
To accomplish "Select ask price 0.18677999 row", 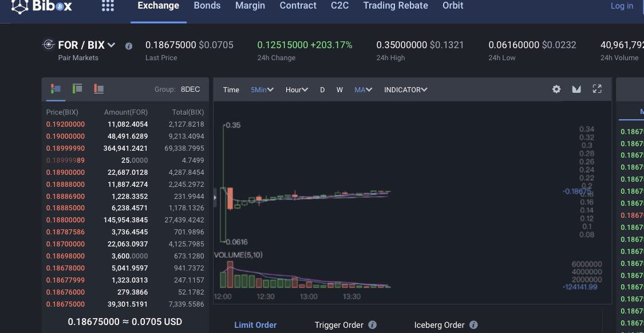I will [x=125, y=280].
